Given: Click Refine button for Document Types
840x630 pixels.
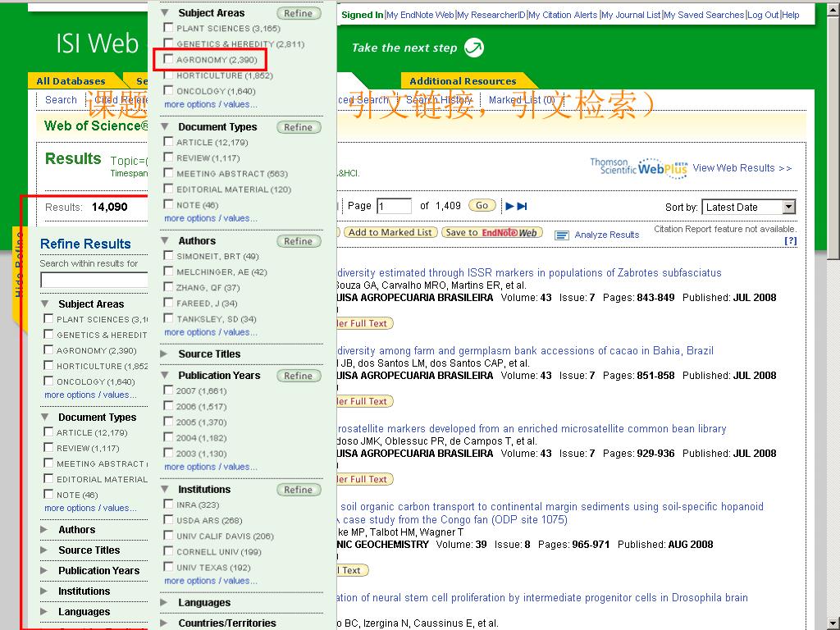Looking at the screenshot, I should pyautogui.click(x=299, y=127).
